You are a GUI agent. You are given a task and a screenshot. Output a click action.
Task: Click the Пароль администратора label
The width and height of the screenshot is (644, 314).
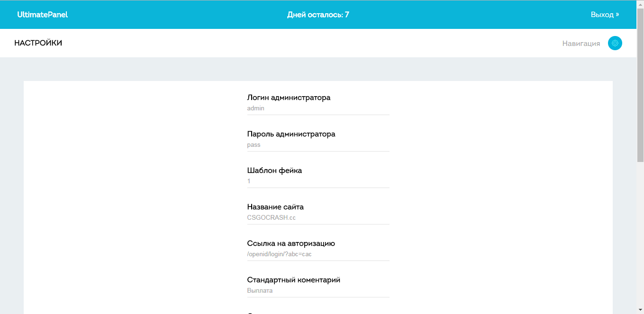pyautogui.click(x=291, y=134)
